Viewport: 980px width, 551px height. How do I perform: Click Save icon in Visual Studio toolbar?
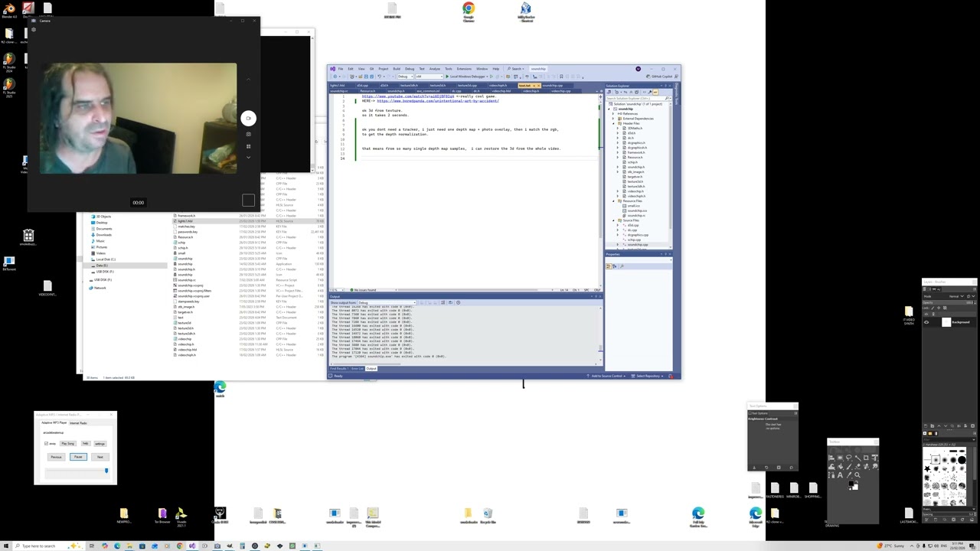click(366, 77)
